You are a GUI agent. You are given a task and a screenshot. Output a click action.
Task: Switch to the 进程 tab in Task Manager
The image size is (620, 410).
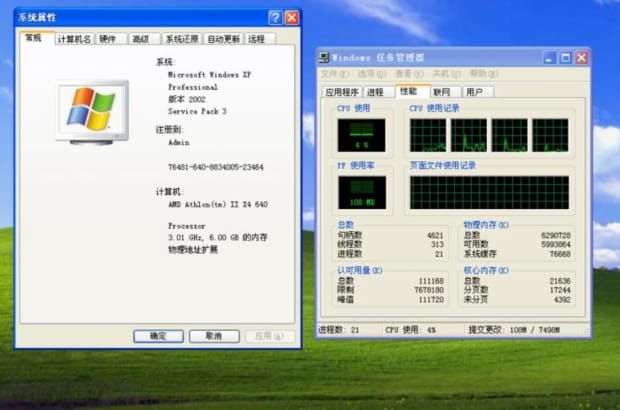point(375,92)
